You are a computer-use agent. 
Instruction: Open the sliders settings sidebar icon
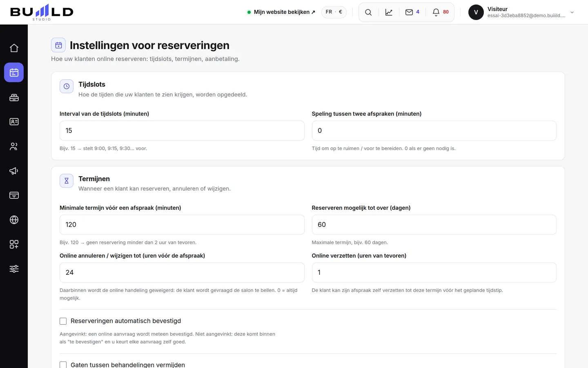[14, 269]
